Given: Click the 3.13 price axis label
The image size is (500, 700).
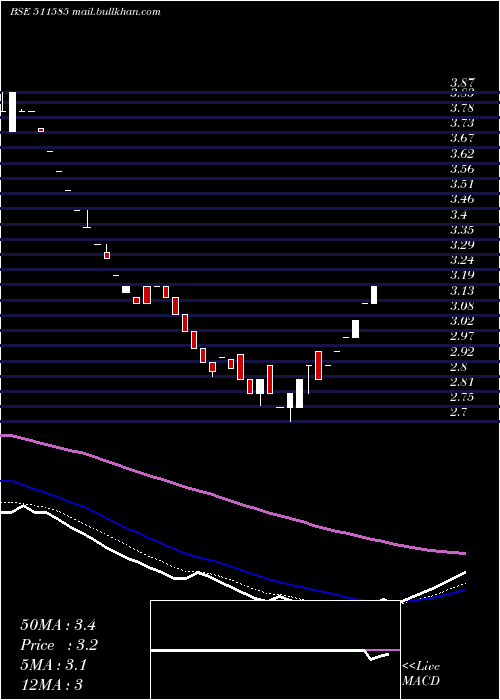Looking at the screenshot, I should click(x=462, y=291).
